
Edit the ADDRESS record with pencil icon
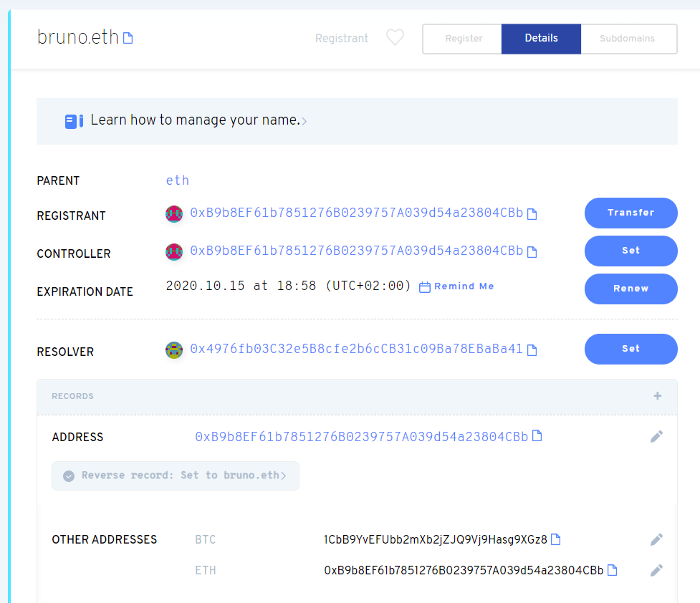tap(656, 437)
